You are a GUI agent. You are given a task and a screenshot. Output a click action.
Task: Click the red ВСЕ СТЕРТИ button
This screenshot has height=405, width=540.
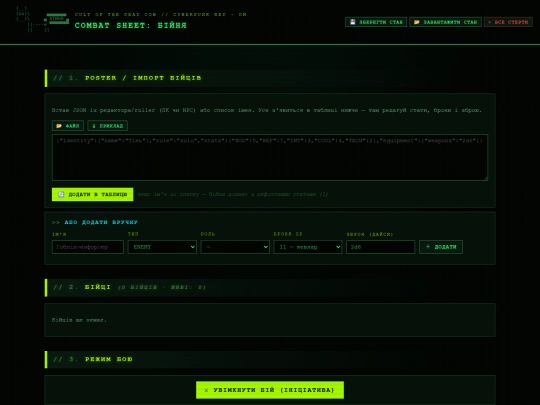(x=508, y=22)
